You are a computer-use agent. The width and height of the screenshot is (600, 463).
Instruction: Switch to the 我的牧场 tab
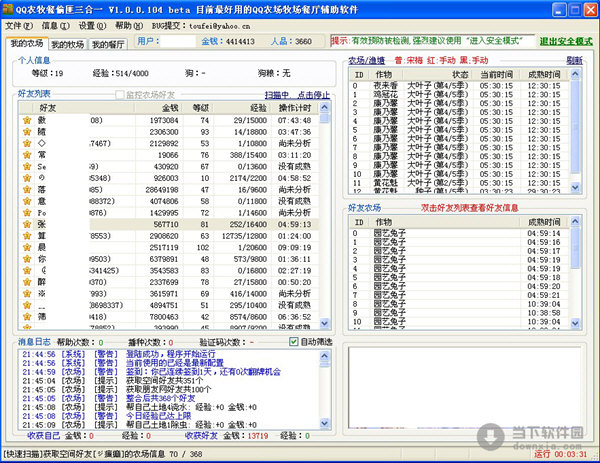[x=67, y=44]
